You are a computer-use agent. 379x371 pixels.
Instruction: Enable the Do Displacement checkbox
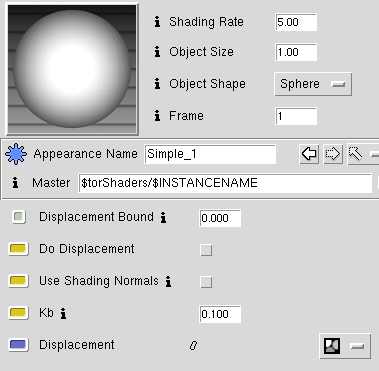206,250
